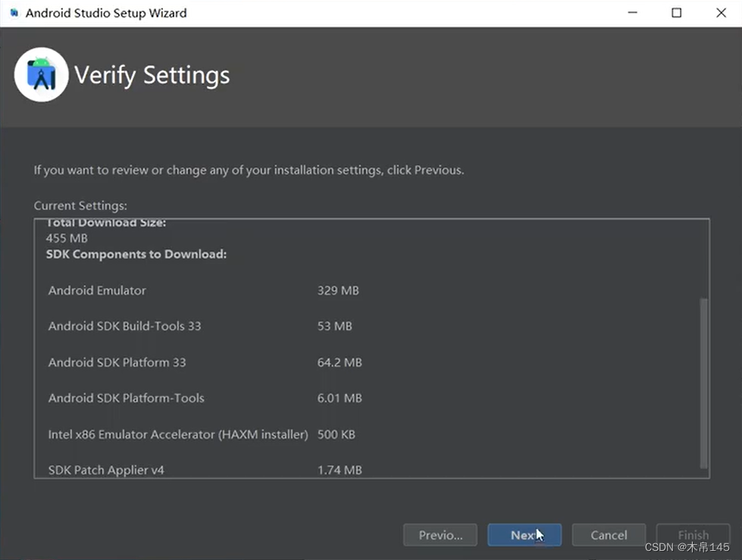Click the Cancel button
742x560 pixels.
pos(609,534)
